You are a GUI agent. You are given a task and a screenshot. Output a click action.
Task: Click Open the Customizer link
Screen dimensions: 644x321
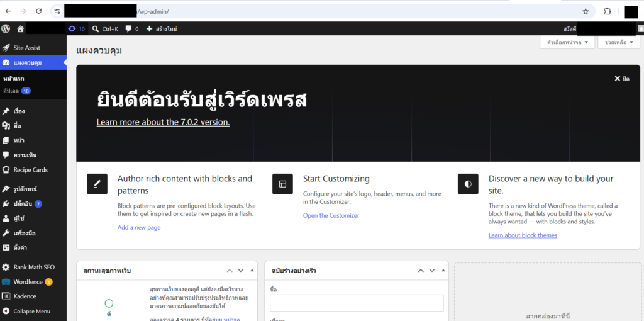tap(331, 215)
